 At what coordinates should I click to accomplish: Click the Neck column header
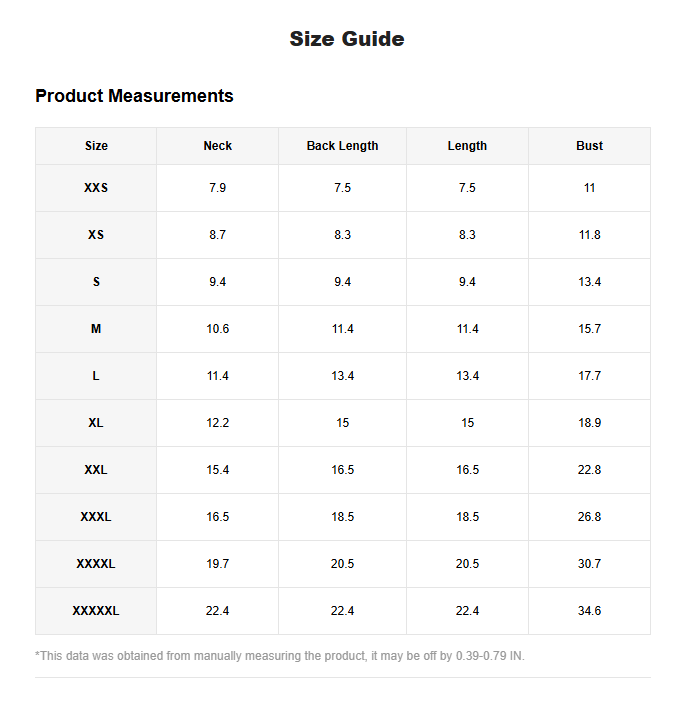pos(217,146)
